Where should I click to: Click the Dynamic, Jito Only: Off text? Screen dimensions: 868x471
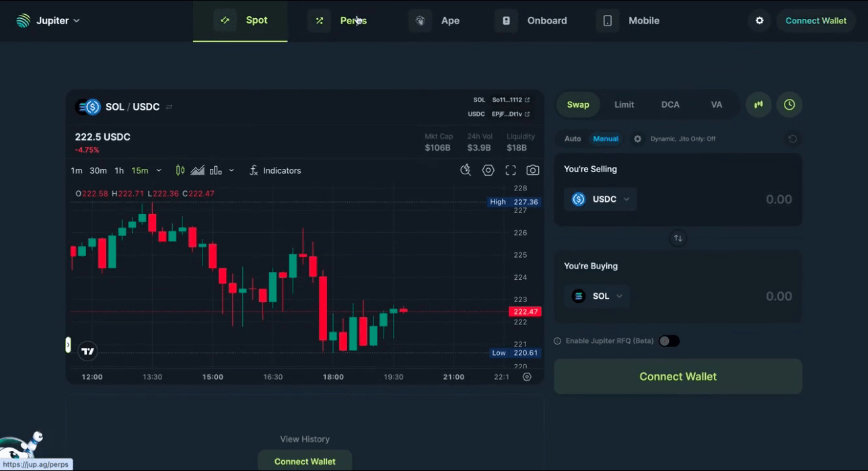coord(683,139)
